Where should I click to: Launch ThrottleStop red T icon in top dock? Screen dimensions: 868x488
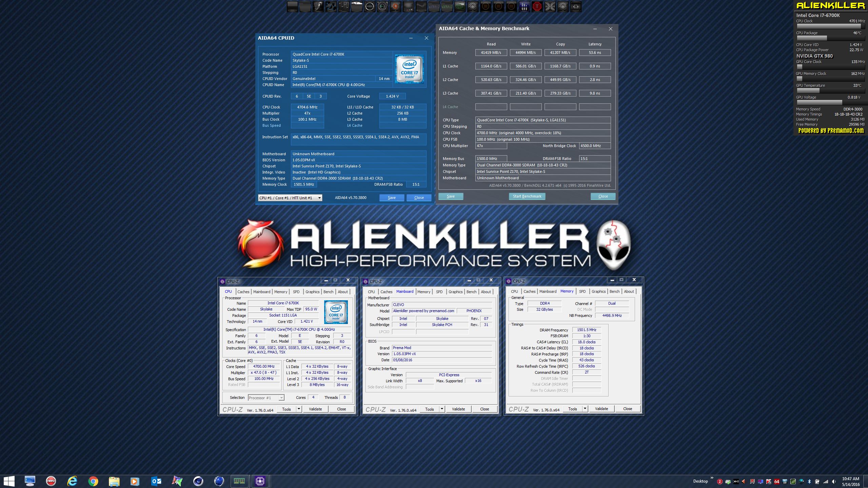pyautogui.click(x=537, y=7)
